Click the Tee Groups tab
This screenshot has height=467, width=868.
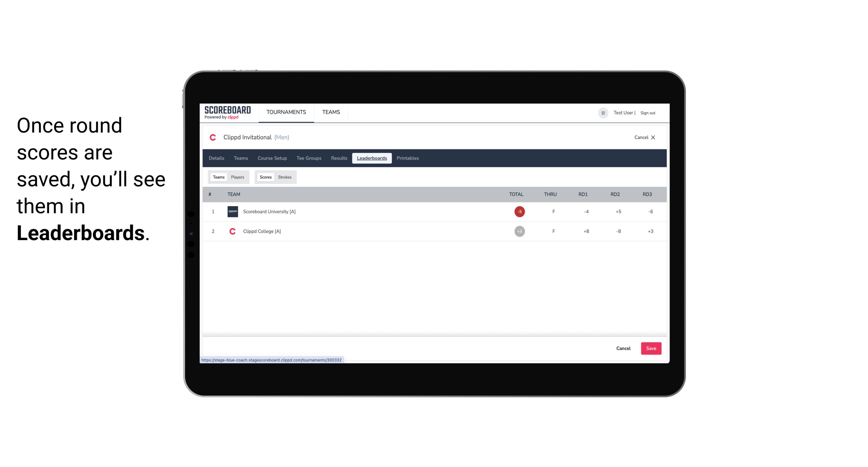pyautogui.click(x=308, y=158)
